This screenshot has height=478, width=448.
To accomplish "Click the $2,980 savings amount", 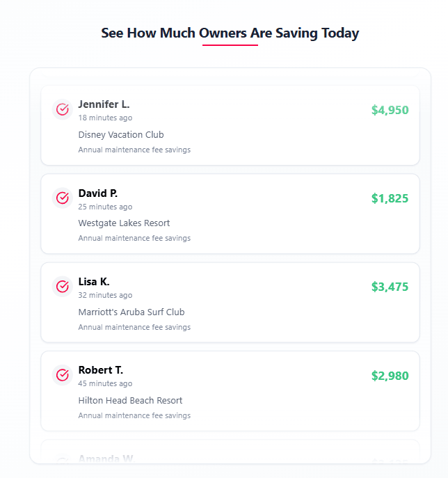I will click(x=390, y=376).
